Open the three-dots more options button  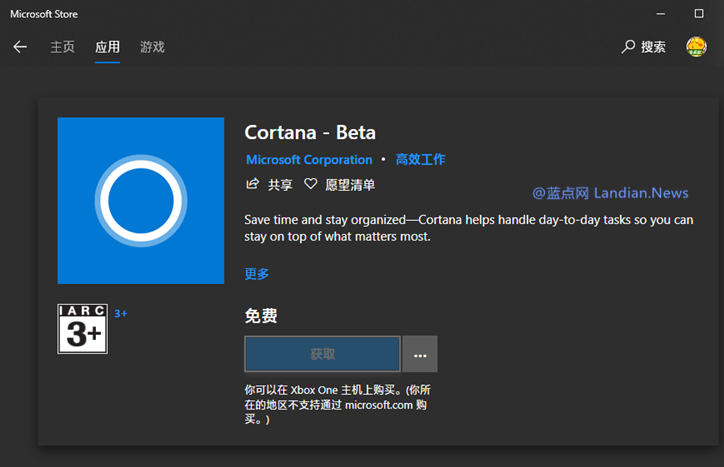[420, 354]
